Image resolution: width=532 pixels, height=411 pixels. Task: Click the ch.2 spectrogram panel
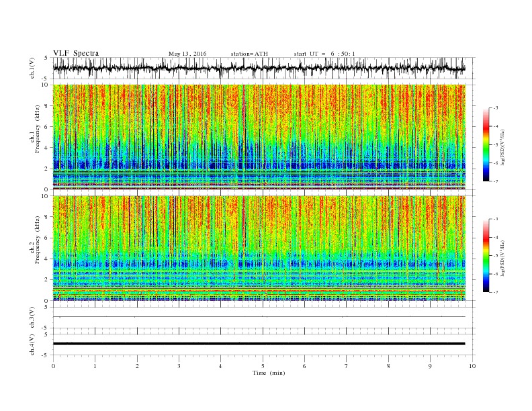point(259,248)
